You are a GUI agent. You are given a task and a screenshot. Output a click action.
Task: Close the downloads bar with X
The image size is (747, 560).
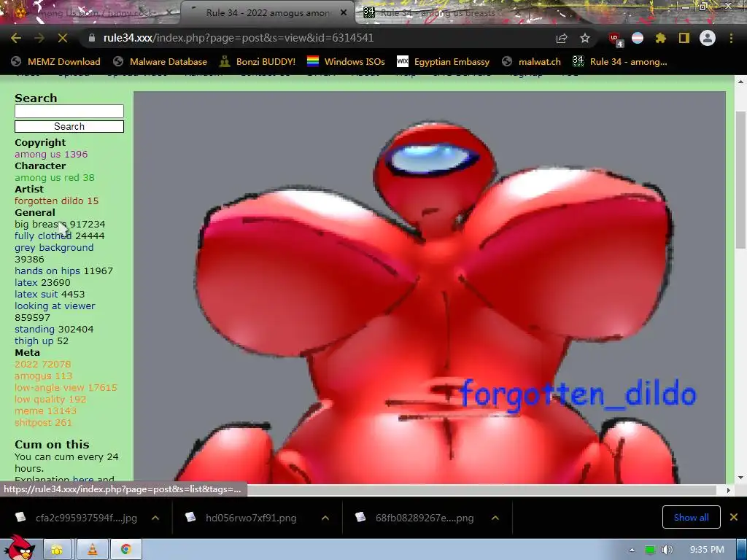tap(734, 517)
